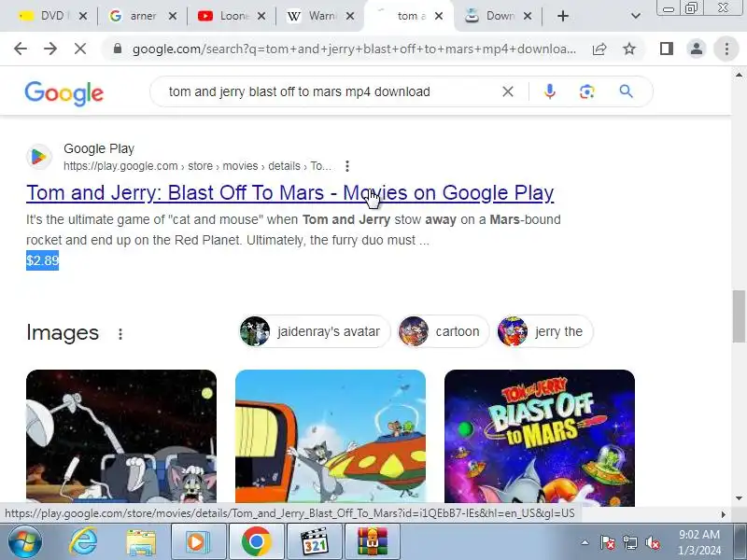Click the Google Play site name

pos(99,148)
